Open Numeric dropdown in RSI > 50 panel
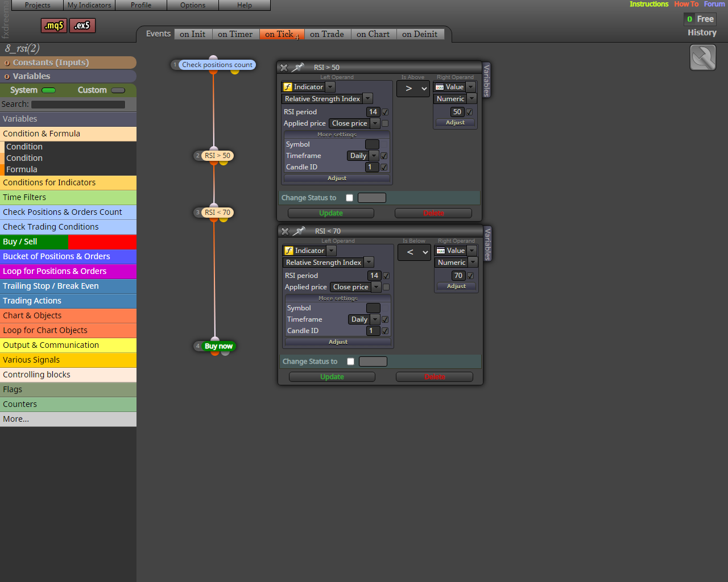728x582 pixels. click(x=471, y=99)
